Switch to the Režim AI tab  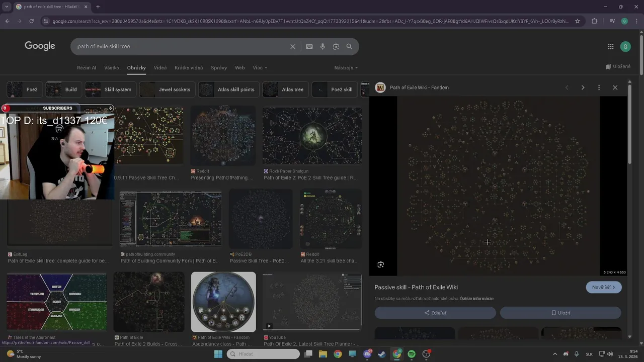[x=87, y=67]
